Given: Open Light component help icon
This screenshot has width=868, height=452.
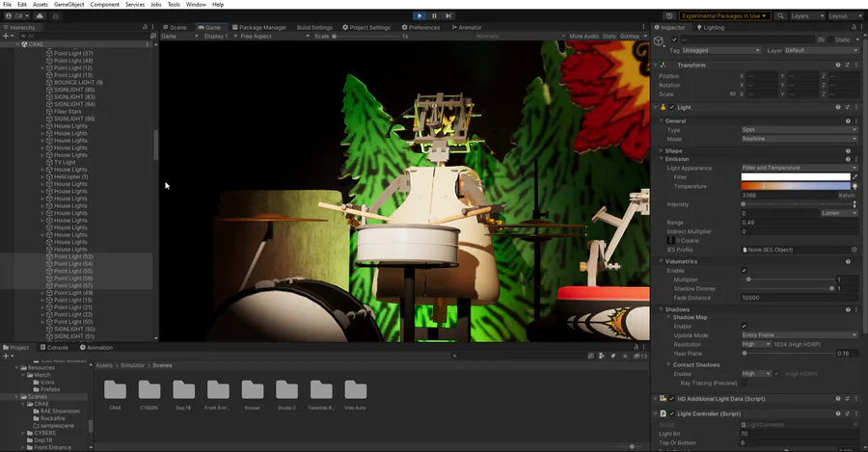Looking at the screenshot, I should pyautogui.click(x=838, y=107).
